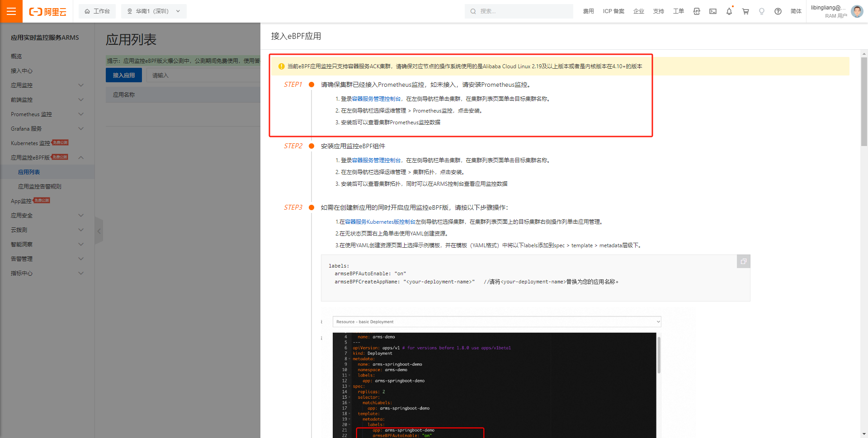Image resolution: width=868 pixels, height=438 pixels.
Task: Click the lightbulb tips icon
Action: click(x=762, y=11)
